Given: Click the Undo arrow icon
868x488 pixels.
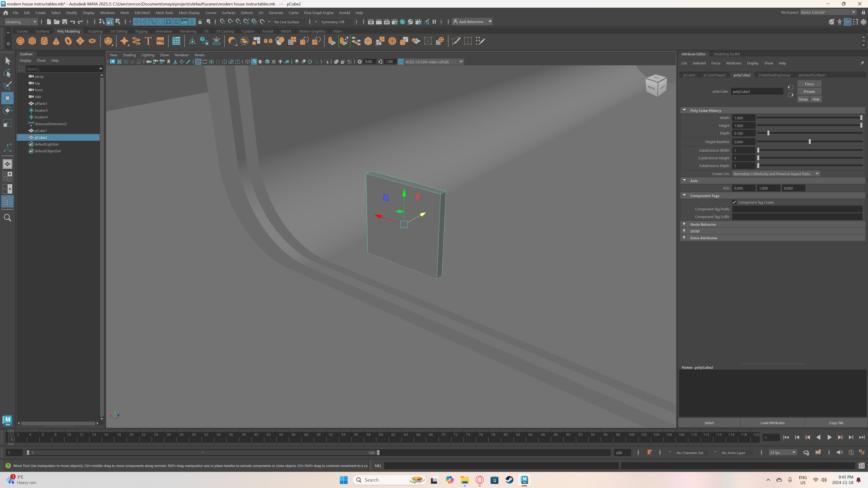Looking at the screenshot, I should click(x=72, y=22).
